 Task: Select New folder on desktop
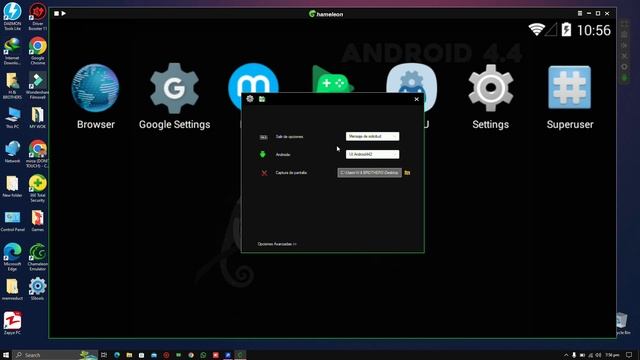coord(12,187)
